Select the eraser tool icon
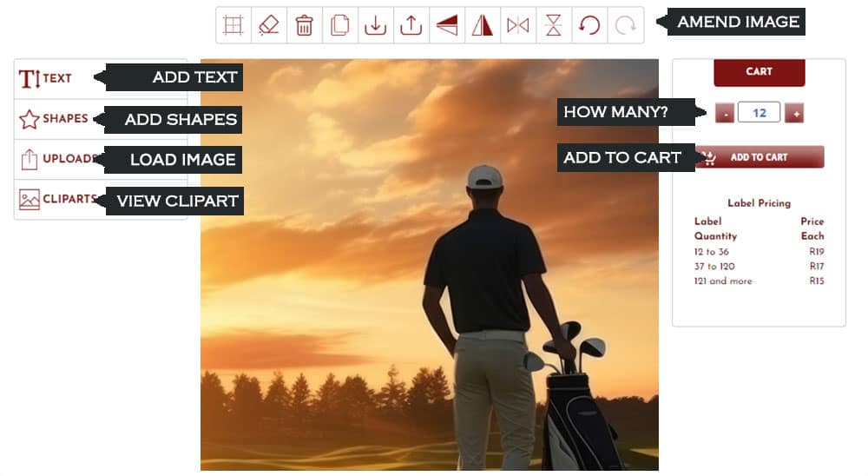Screen dimensions: 868x476 click(269, 25)
